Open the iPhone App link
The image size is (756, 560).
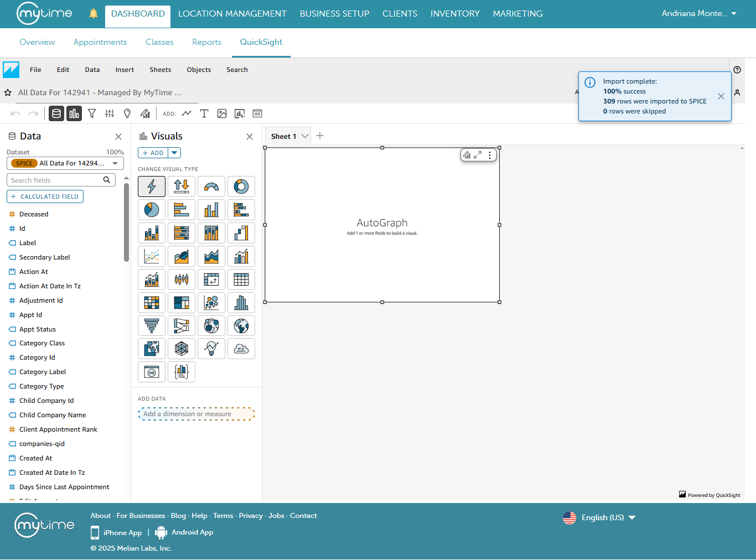tap(116, 532)
